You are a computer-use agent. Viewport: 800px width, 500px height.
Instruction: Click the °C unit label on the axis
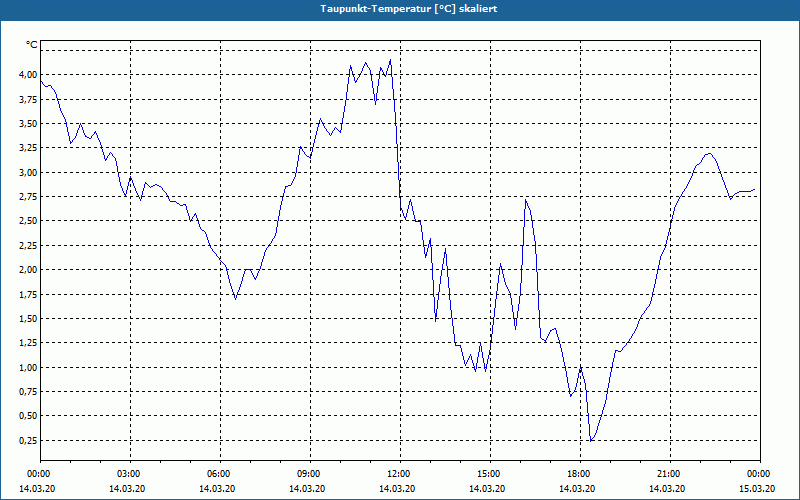(31, 45)
